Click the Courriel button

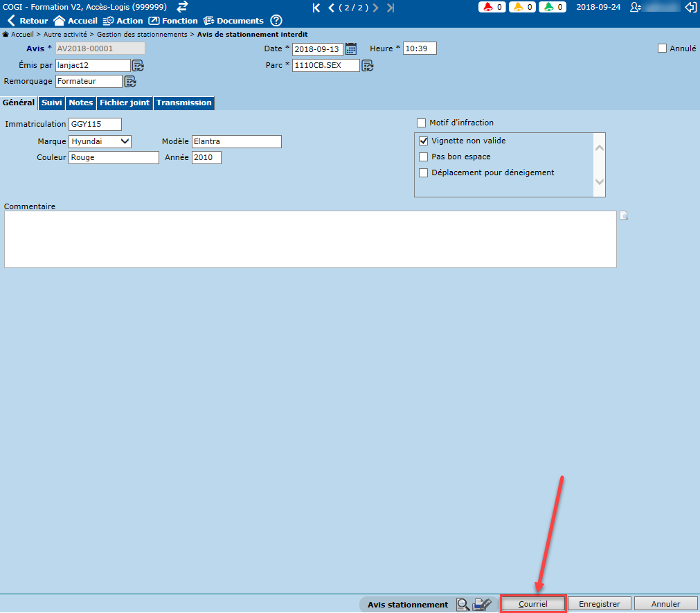[533, 604]
